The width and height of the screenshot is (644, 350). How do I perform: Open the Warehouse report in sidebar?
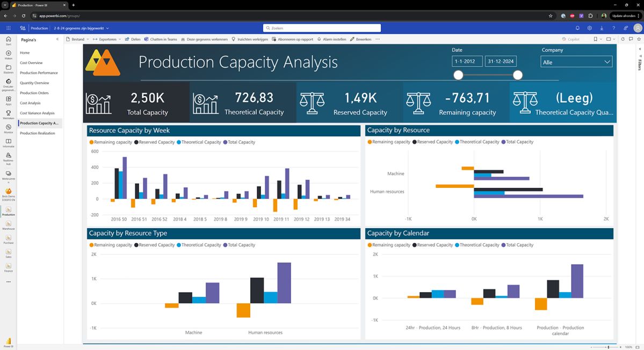8,223
